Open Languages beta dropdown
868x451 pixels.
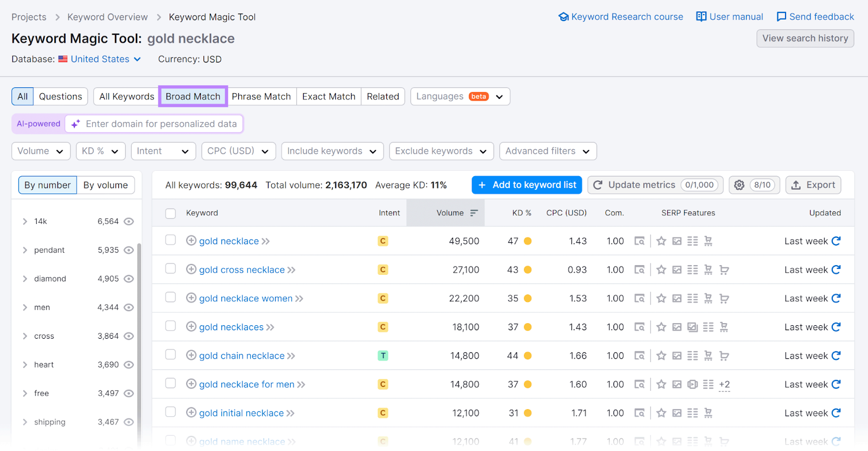click(460, 96)
